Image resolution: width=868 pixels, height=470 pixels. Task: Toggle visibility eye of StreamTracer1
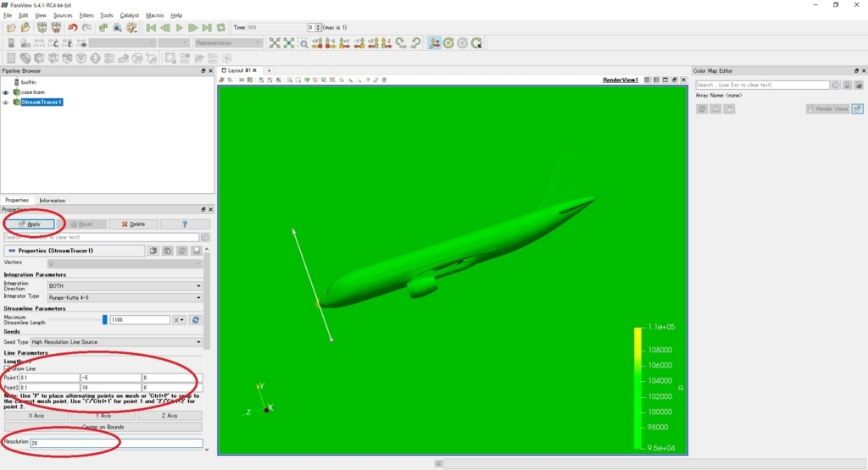point(6,102)
